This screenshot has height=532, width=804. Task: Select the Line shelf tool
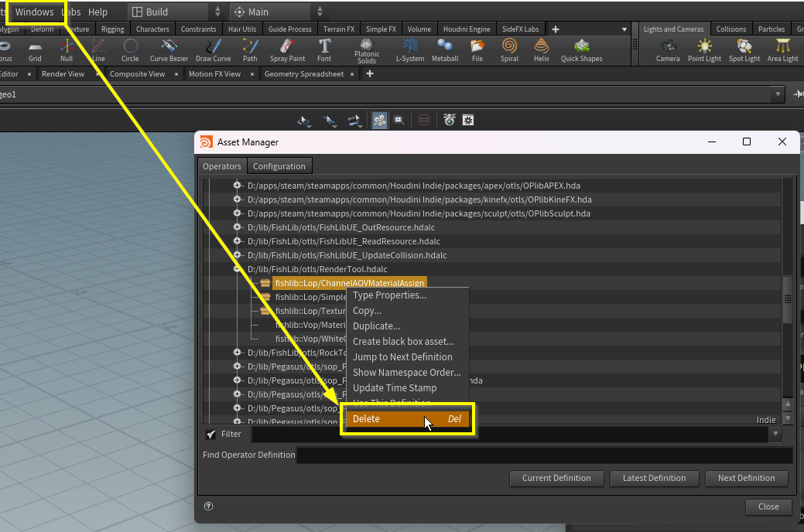[x=98, y=50]
